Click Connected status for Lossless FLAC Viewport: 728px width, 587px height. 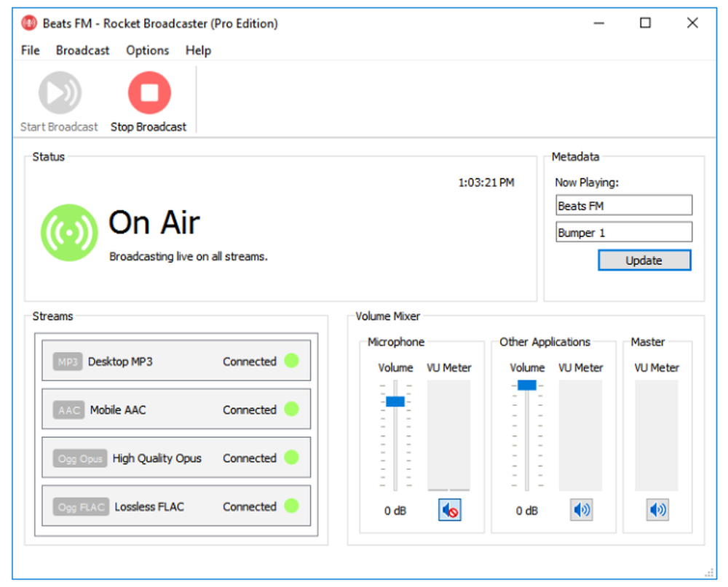pyautogui.click(x=250, y=507)
